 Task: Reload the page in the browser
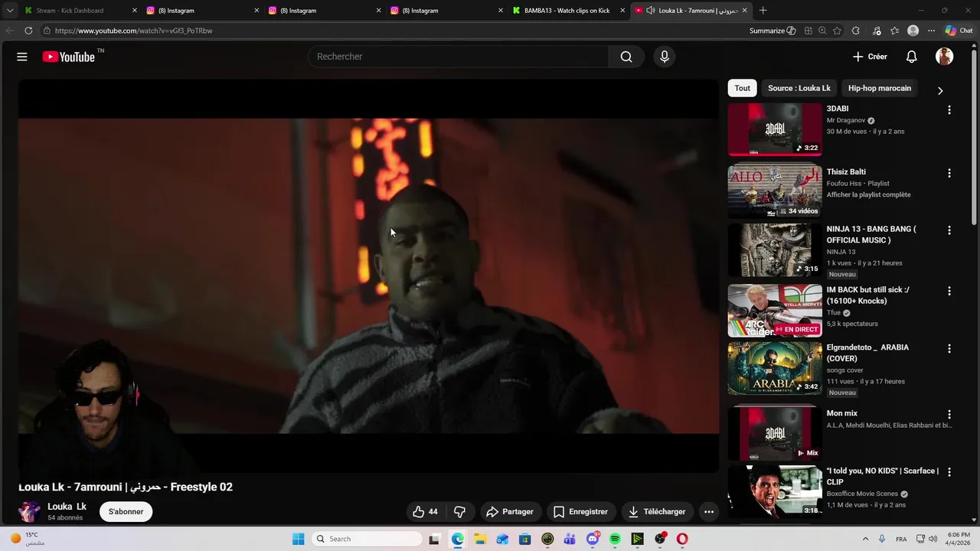[x=28, y=31]
